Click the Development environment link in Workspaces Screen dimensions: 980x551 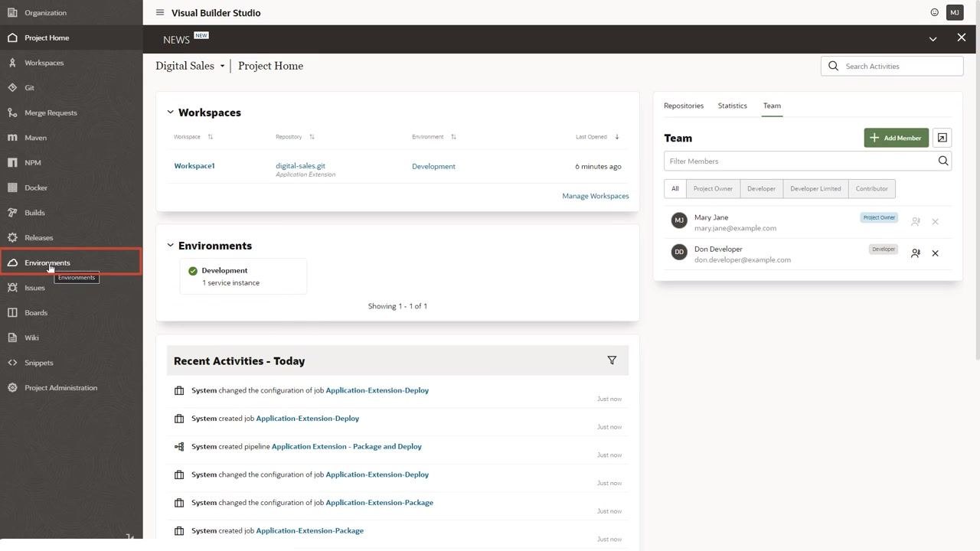point(433,166)
